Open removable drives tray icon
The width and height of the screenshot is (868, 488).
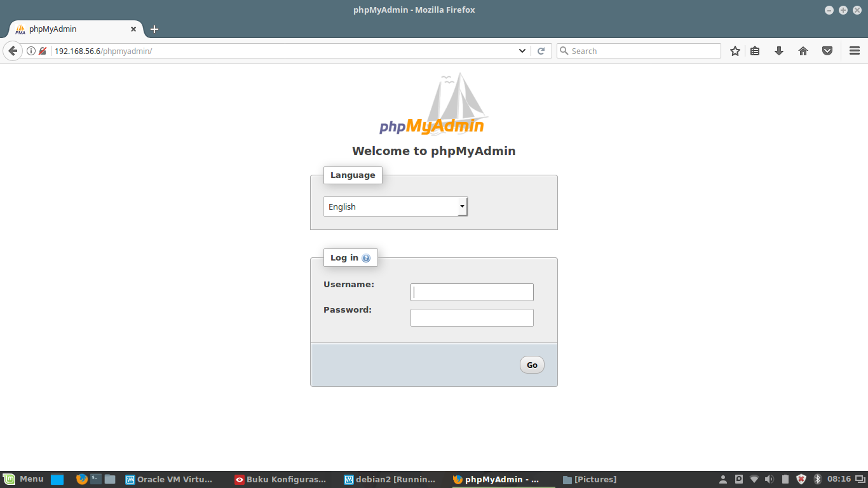click(739, 479)
